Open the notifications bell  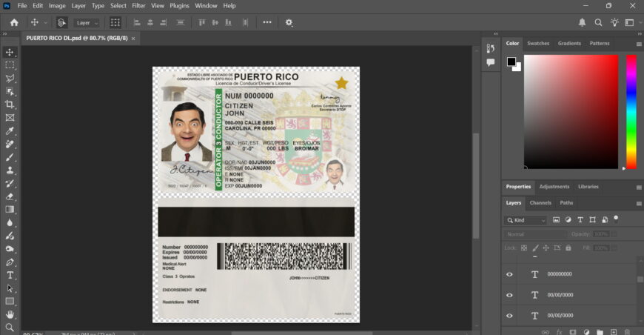(x=582, y=23)
